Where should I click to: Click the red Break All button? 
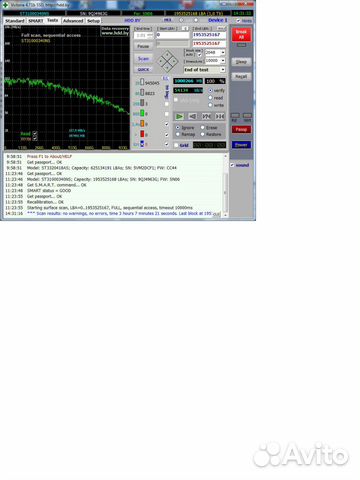pyautogui.click(x=241, y=34)
